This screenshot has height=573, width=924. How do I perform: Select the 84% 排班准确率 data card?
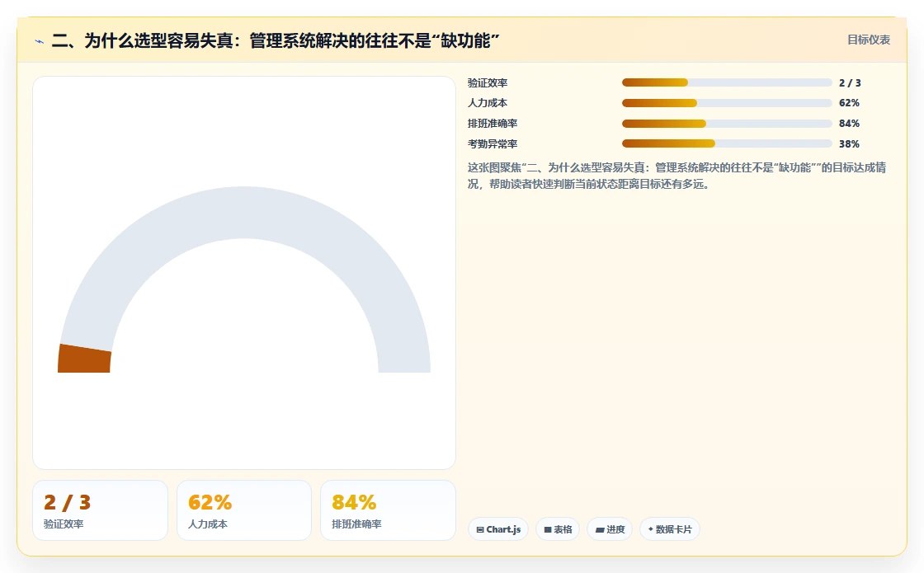388,510
